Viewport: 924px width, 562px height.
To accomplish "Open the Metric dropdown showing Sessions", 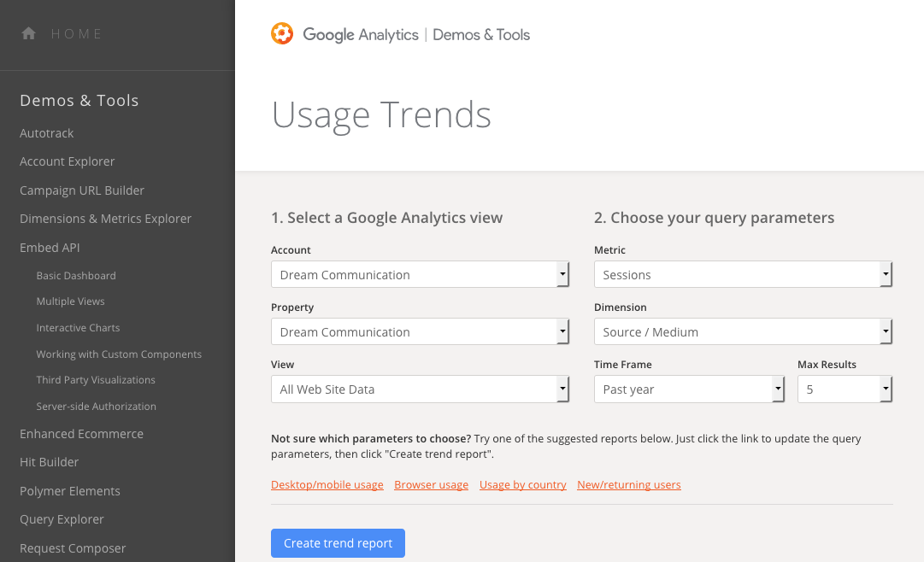I will click(743, 274).
